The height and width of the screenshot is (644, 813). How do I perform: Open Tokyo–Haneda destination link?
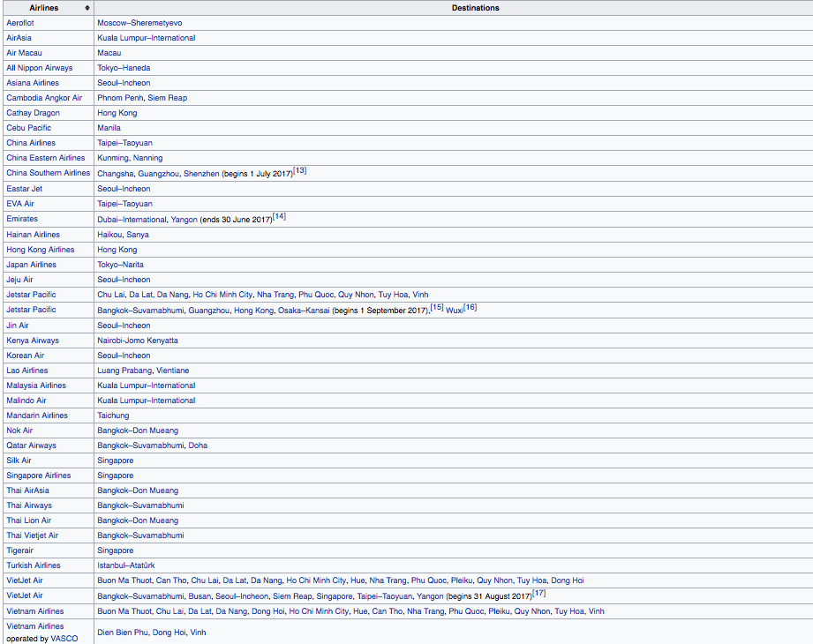[124, 68]
